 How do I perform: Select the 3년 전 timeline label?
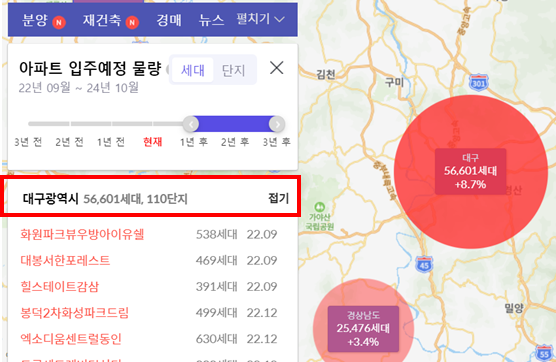click(28, 142)
